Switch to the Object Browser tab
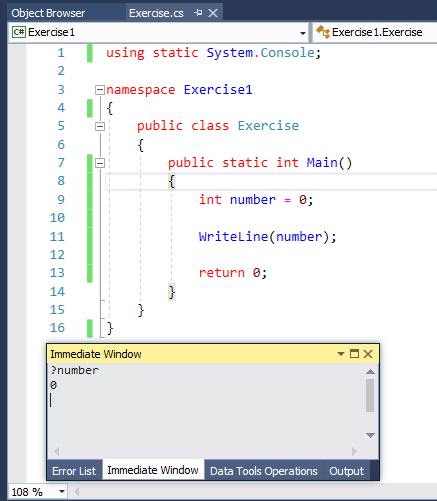This screenshot has height=501, width=437. (48, 13)
